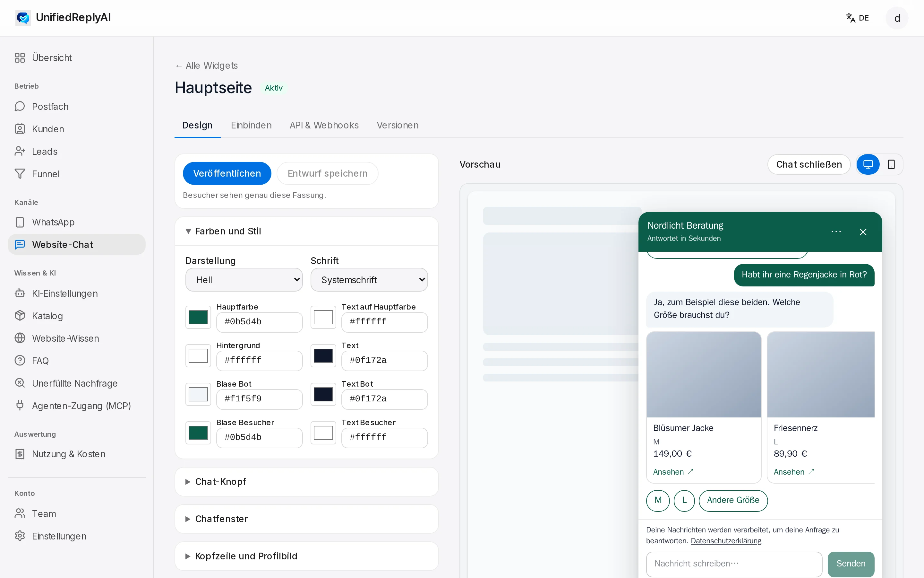Open the Kunden page
Viewport: 924px width, 578px height.
point(76,129)
